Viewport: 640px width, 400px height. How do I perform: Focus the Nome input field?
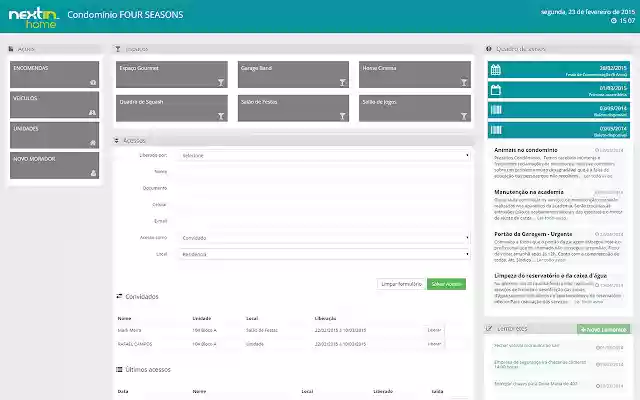pyautogui.click(x=324, y=172)
